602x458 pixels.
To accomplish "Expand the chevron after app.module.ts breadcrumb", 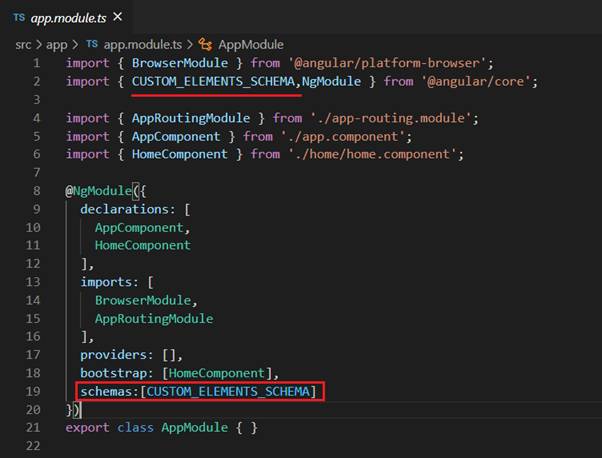I will point(190,45).
